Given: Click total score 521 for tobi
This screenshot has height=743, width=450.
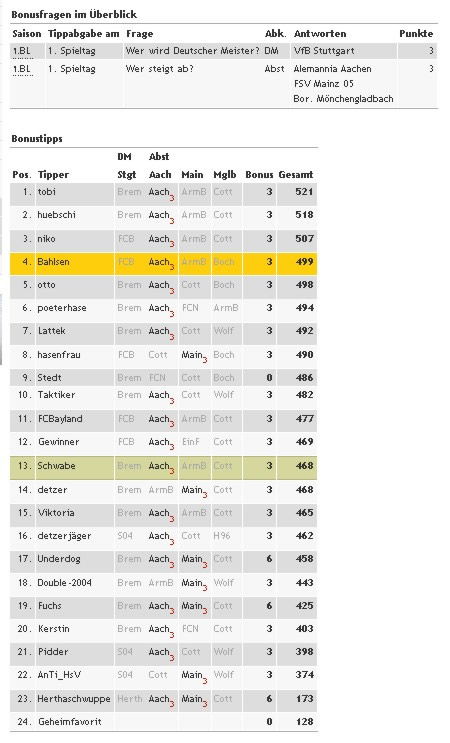Looking at the screenshot, I should (304, 192).
